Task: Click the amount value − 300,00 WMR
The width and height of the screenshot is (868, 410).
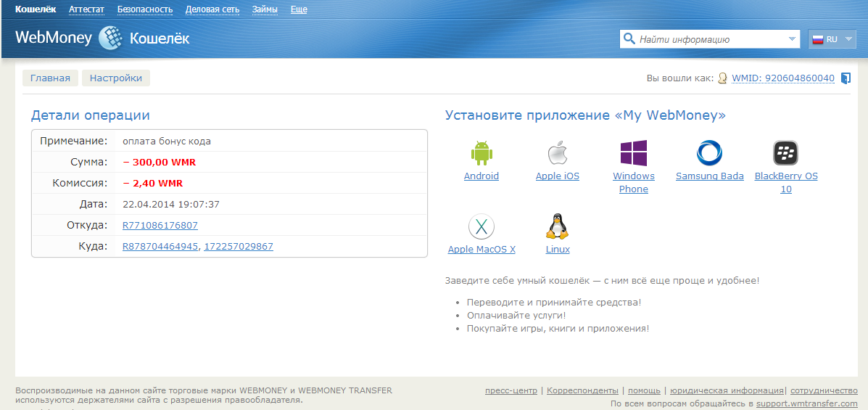Action: tap(160, 163)
